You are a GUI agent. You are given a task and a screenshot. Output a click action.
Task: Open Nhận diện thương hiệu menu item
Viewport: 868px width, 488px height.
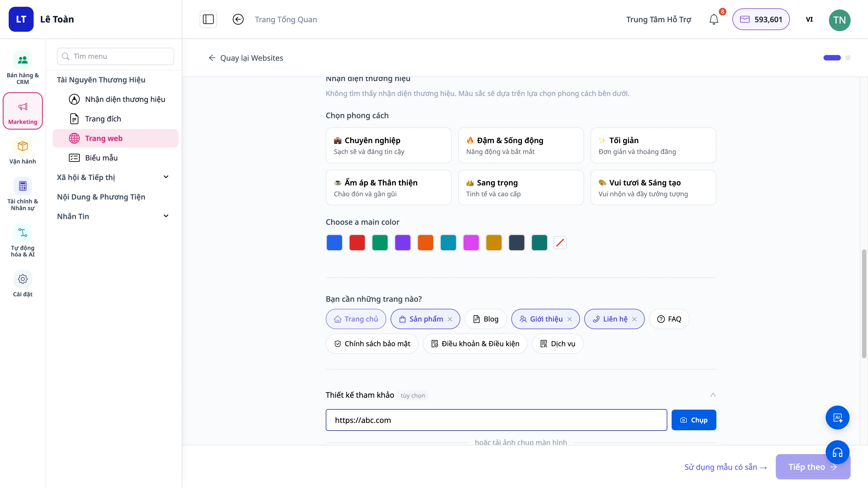125,99
